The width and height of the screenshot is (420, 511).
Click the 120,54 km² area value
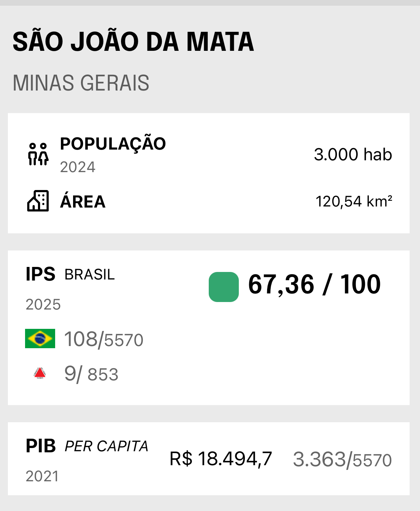tap(354, 201)
